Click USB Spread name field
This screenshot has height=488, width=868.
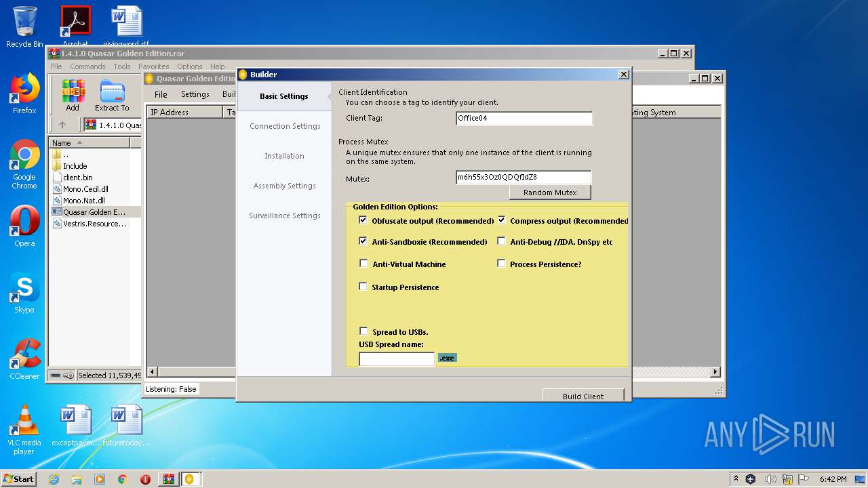coord(397,359)
